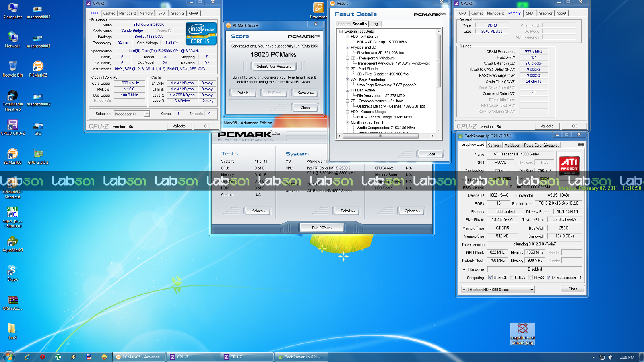The image size is (644, 362).
Task: Open the super_pi shortcut icon
Action: coord(12,217)
